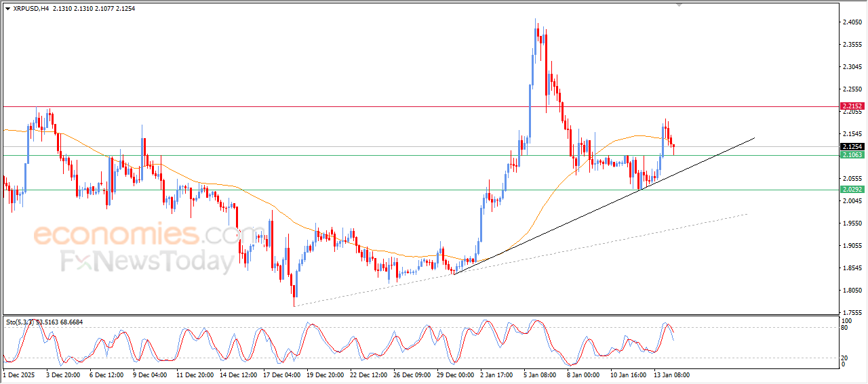
Task: Click the red 2.2152 price tag
Action: pos(851,106)
